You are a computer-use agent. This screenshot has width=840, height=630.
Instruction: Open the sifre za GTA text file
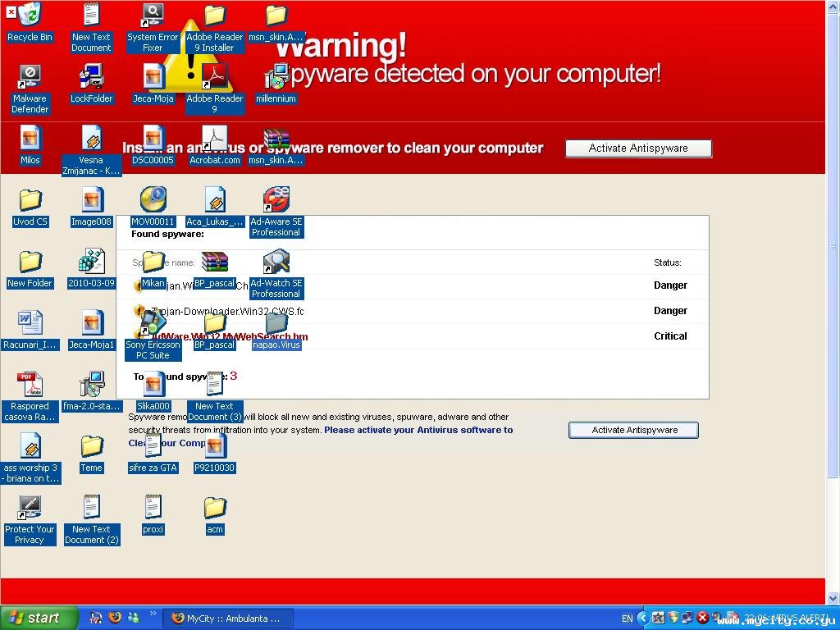(153, 454)
